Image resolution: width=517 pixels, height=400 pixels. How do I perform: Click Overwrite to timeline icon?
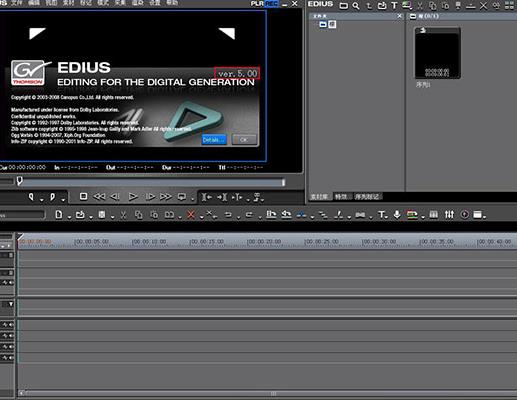click(286, 214)
